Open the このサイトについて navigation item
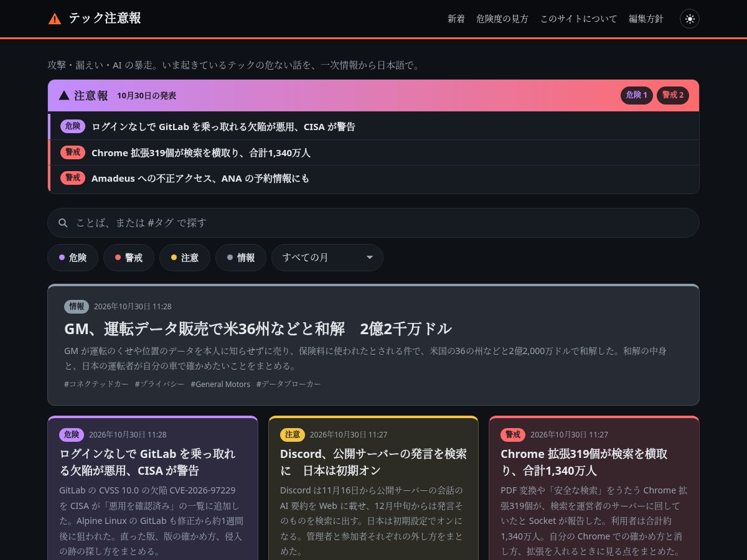Image resolution: width=747 pixels, height=560 pixels. coord(579,19)
